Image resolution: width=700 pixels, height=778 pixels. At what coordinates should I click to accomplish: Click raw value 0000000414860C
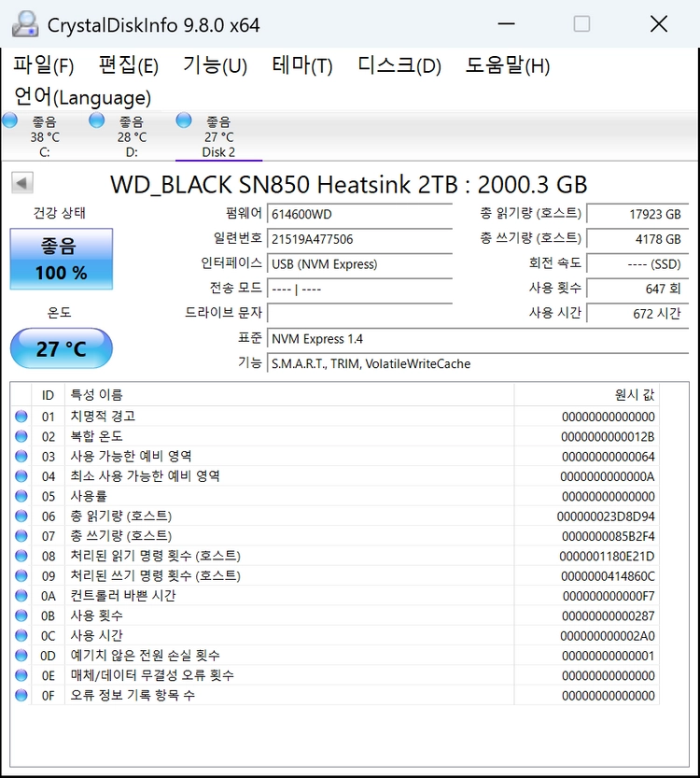608,576
